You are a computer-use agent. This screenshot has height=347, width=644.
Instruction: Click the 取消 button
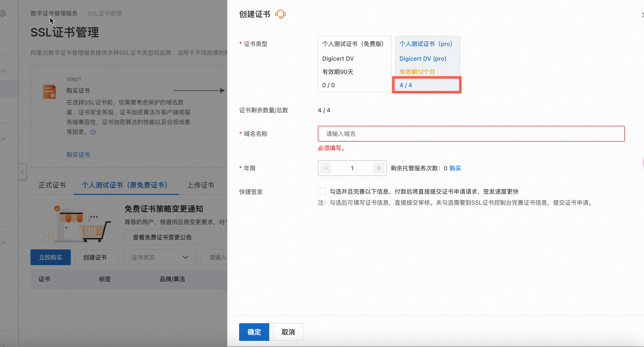(288, 332)
